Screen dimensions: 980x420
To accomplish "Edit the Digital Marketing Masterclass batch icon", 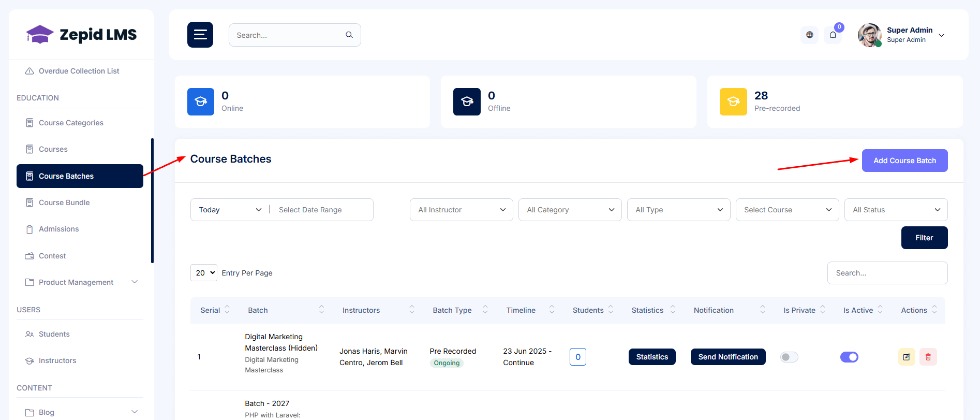I will click(907, 357).
